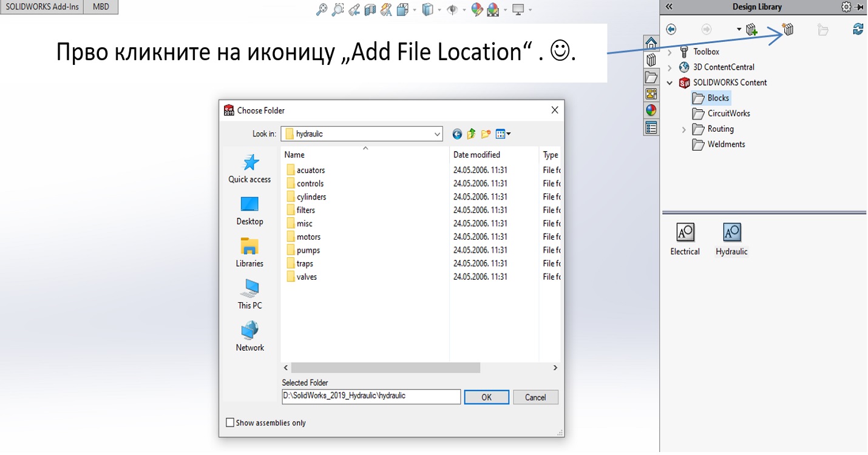Click OK in Choose Folder dialog
The image size is (868, 455).
[486, 397]
